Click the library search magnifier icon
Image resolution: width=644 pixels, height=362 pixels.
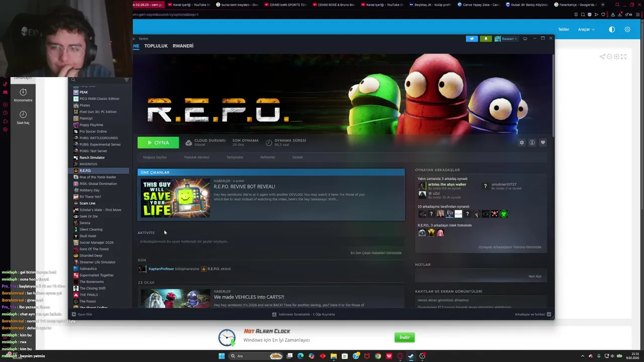coord(73,79)
